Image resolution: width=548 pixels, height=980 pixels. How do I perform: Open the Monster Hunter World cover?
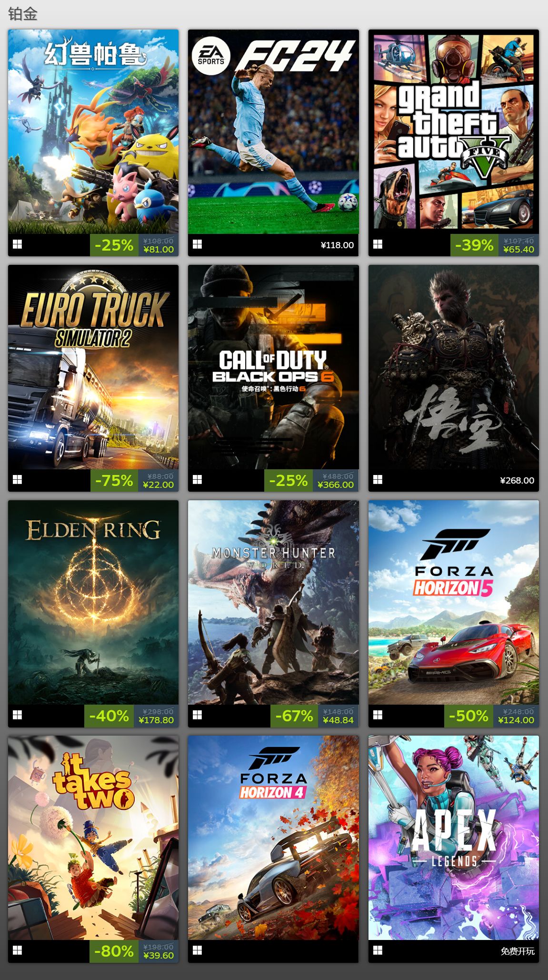click(x=273, y=602)
